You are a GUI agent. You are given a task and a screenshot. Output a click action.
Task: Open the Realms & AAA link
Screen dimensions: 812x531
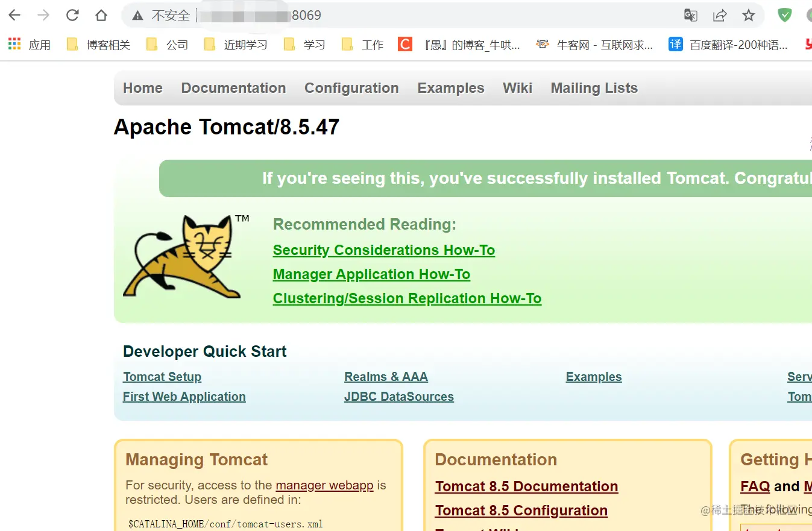pos(386,377)
